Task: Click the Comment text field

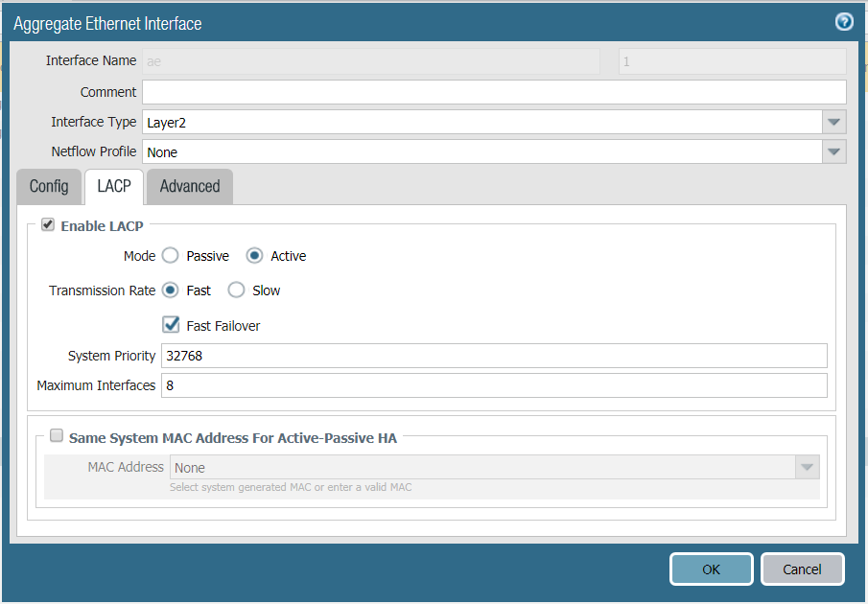Action: [x=493, y=92]
